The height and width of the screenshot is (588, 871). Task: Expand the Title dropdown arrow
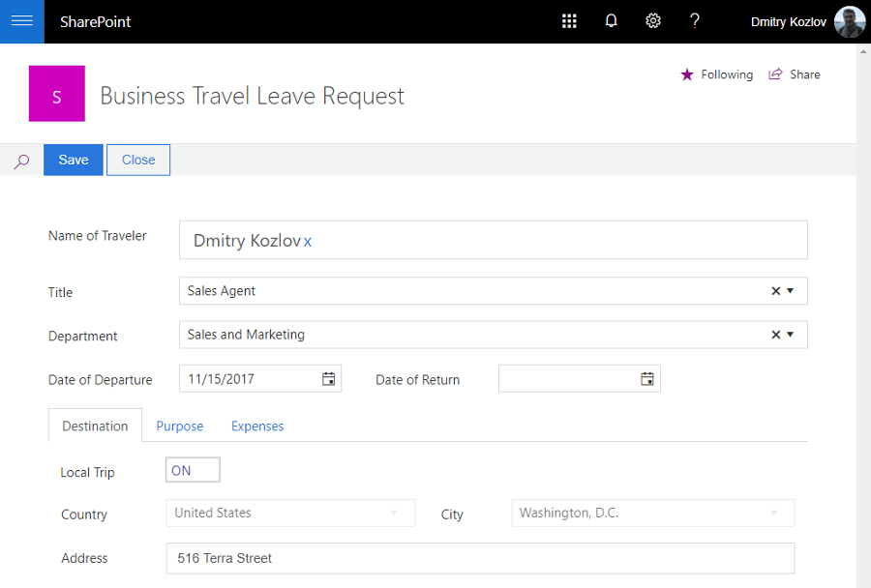[x=791, y=291]
